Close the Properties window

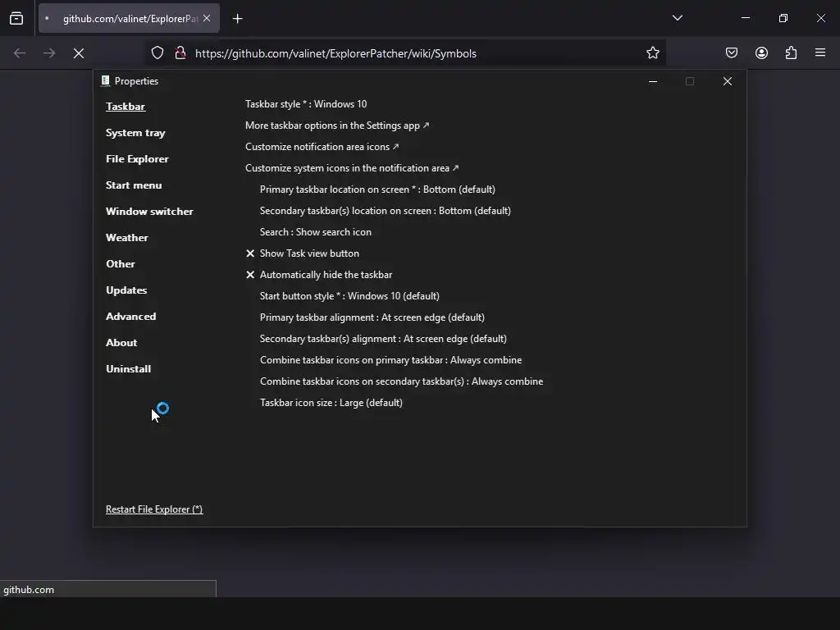727,81
